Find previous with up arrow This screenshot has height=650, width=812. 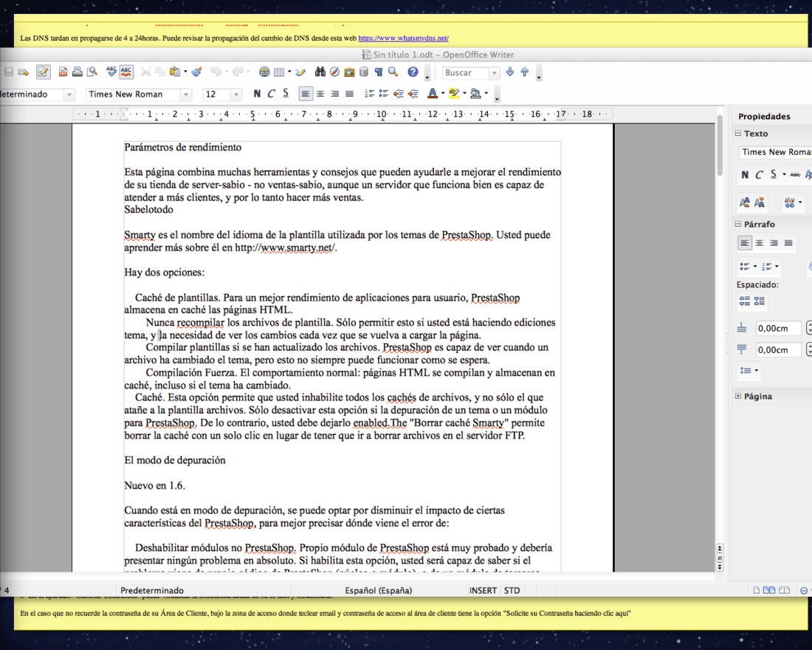click(525, 72)
